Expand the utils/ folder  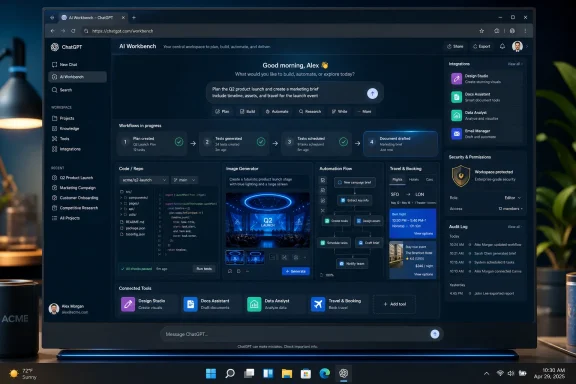(129, 214)
